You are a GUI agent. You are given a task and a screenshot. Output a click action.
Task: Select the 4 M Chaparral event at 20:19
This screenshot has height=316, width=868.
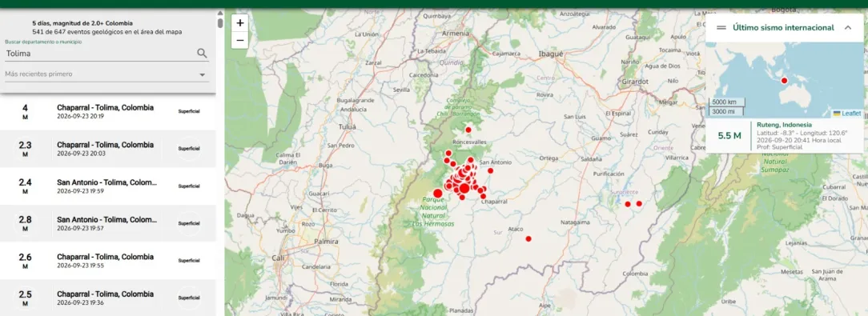pyautogui.click(x=108, y=112)
